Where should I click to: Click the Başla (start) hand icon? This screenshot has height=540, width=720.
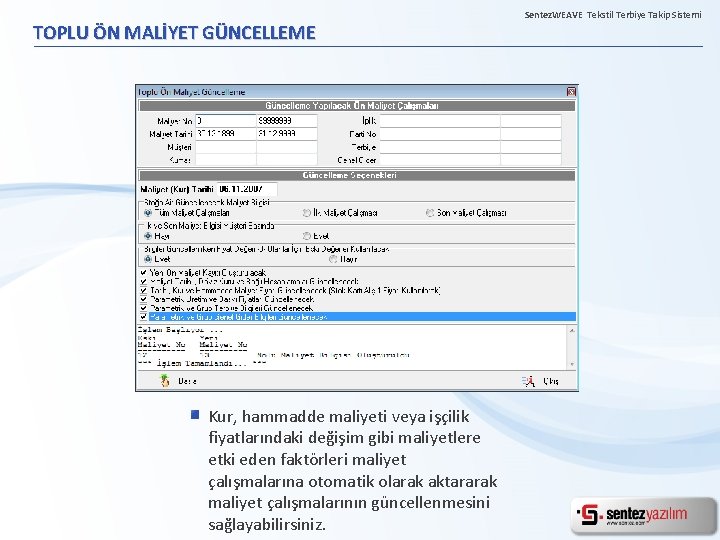pyautogui.click(x=165, y=381)
